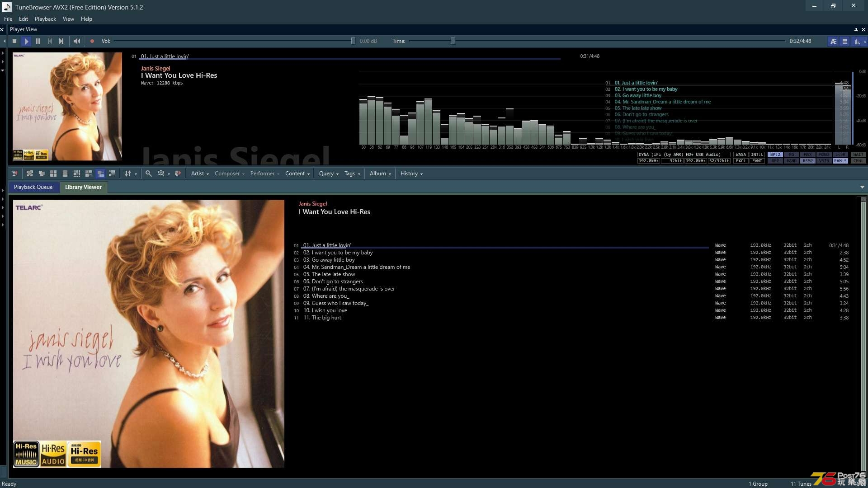Expand the Tags dropdown menu
The height and width of the screenshot is (488, 868).
point(352,174)
